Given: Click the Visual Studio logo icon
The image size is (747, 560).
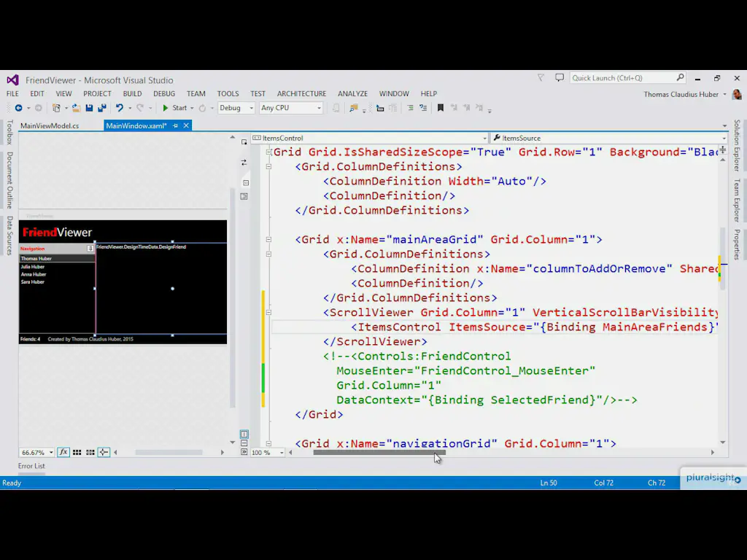Looking at the screenshot, I should (x=13, y=79).
